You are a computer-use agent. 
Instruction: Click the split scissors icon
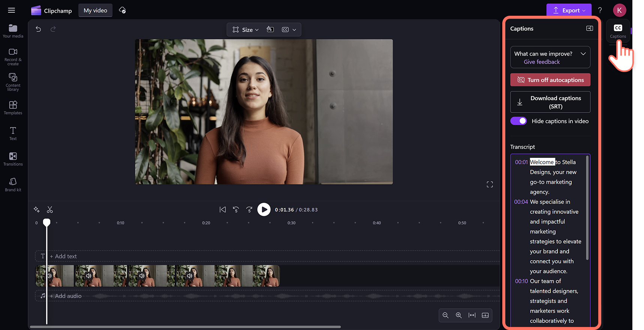[x=50, y=210]
